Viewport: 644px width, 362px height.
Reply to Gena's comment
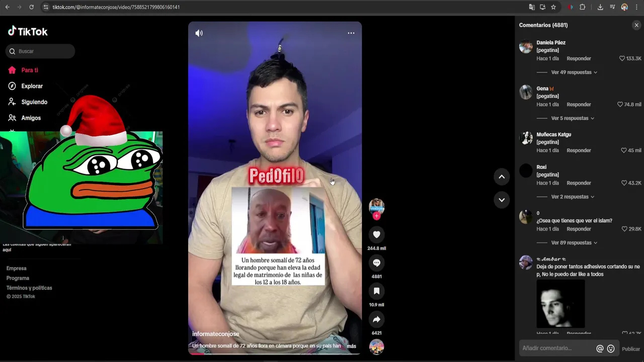tap(579, 105)
